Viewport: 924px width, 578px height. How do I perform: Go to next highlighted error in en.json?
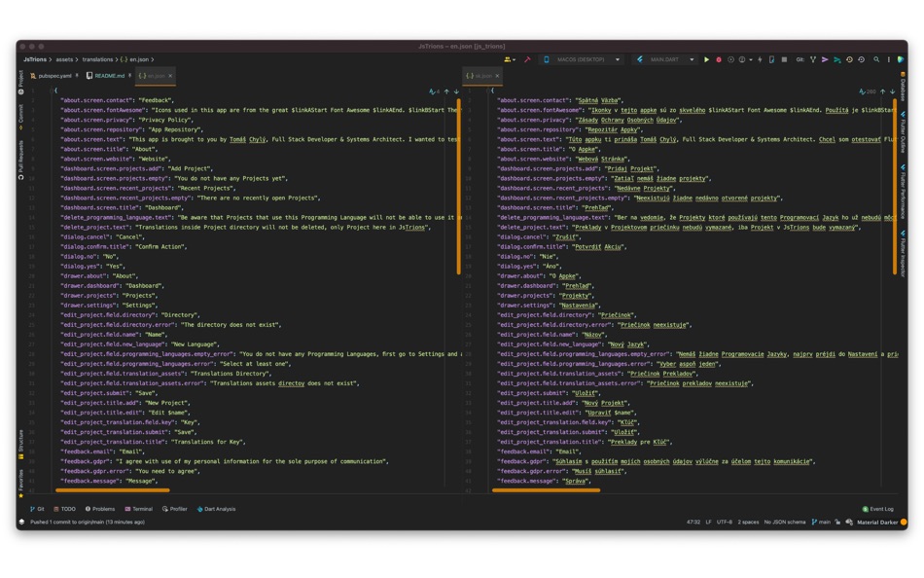pyautogui.click(x=456, y=91)
